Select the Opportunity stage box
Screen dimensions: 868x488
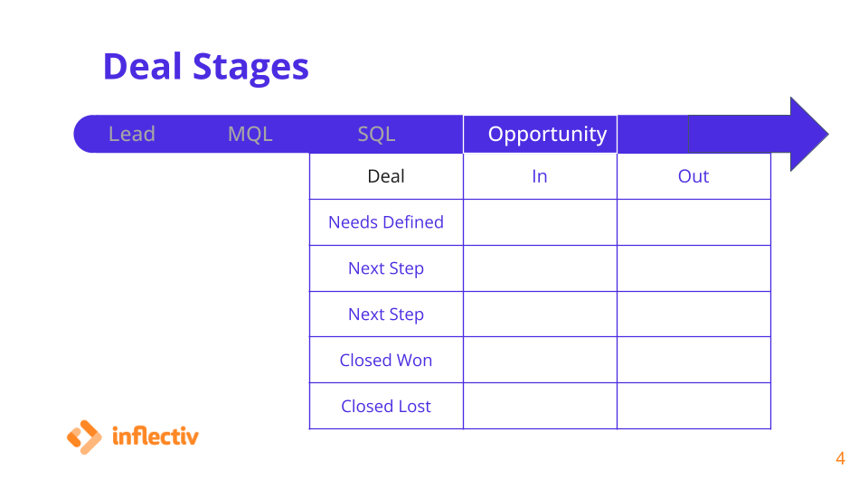541,134
